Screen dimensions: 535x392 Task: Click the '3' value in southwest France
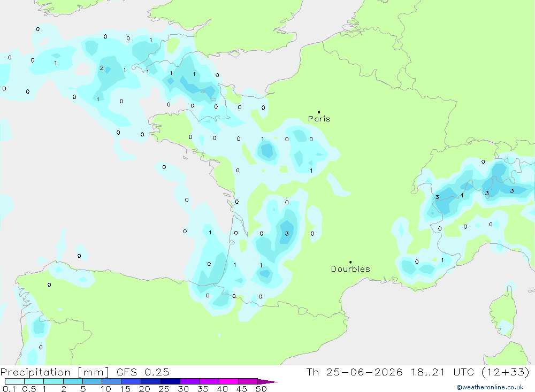coord(287,233)
